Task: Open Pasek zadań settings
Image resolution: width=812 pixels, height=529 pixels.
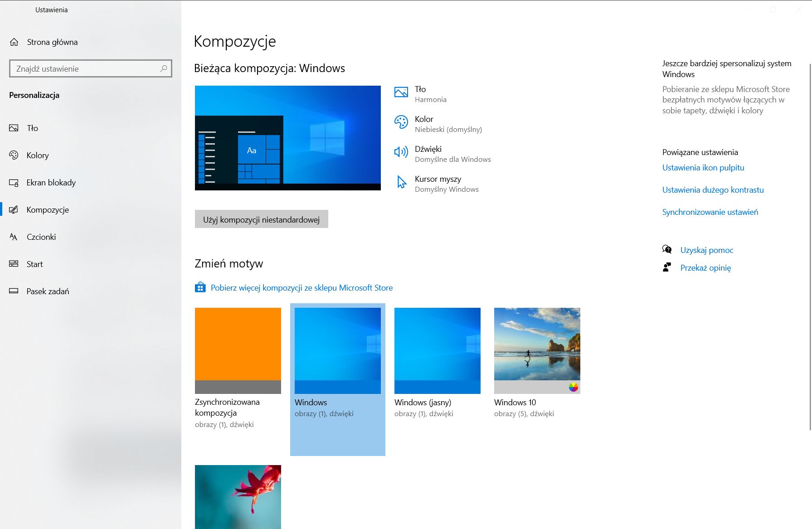Action: (x=48, y=291)
